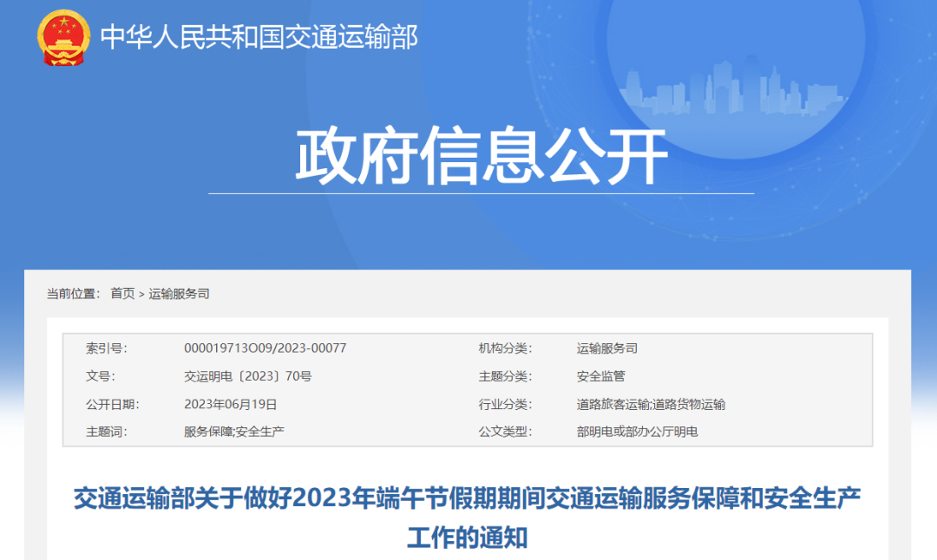Click the 行业分类 label
The height and width of the screenshot is (560, 937).
[505, 404]
